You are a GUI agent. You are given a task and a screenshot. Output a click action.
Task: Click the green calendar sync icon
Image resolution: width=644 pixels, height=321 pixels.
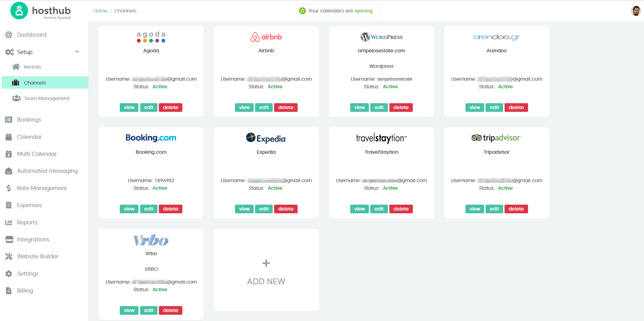(x=302, y=11)
